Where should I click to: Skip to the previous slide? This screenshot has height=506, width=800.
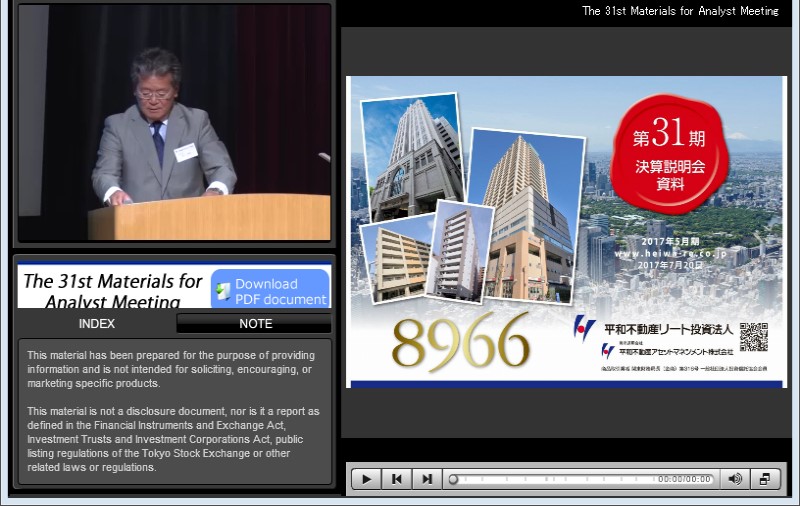[396, 479]
